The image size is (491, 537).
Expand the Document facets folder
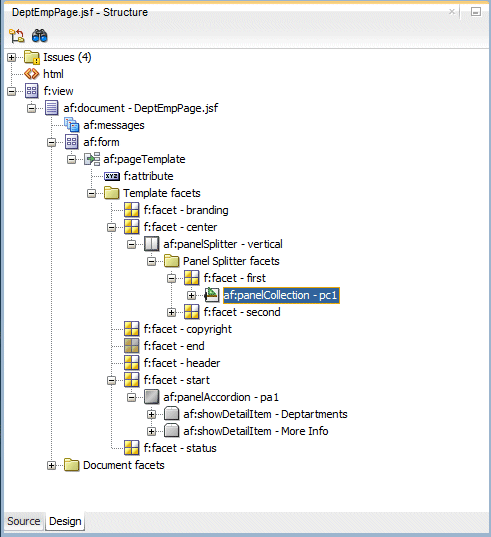pos(51,465)
